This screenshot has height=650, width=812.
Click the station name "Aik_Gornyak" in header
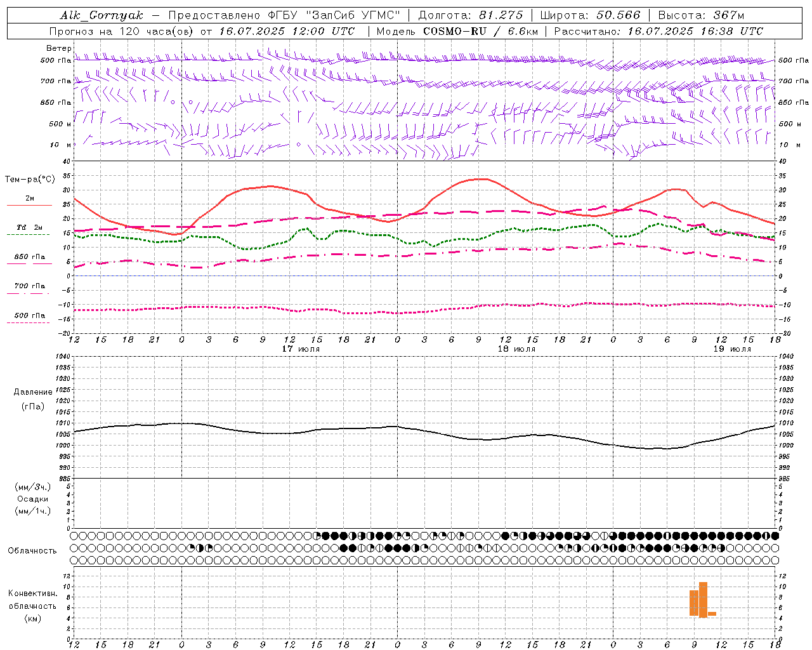click(x=101, y=15)
